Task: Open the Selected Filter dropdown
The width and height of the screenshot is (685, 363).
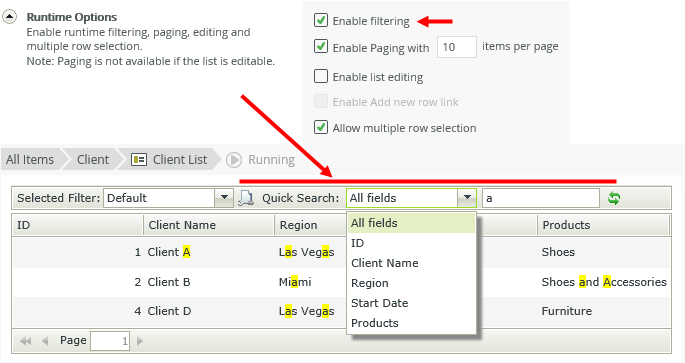Action: coord(224,198)
